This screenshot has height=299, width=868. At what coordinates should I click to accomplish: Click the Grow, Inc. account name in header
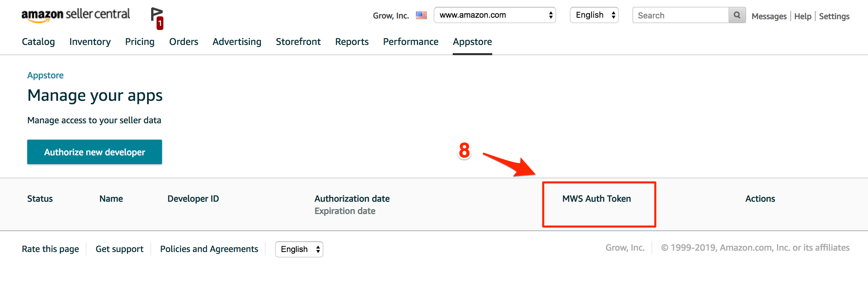tap(391, 16)
